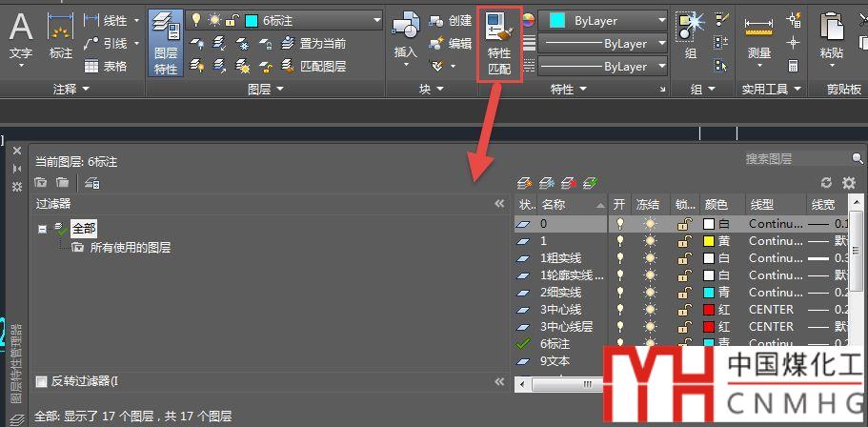Toggle the ribbon layer lock icon for 6标注
This screenshot has height=427, width=868.
pyautogui.click(x=232, y=20)
